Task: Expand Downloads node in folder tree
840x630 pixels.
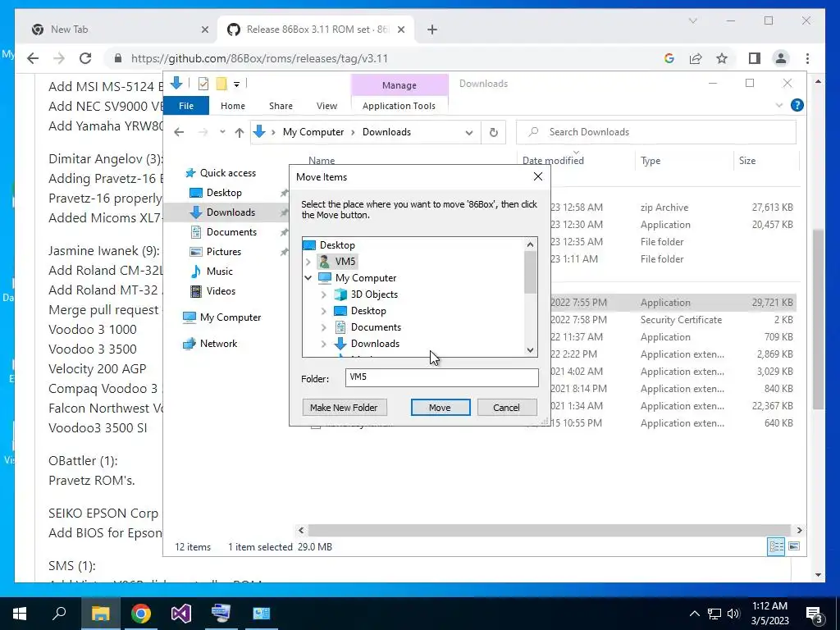Action: point(323,344)
